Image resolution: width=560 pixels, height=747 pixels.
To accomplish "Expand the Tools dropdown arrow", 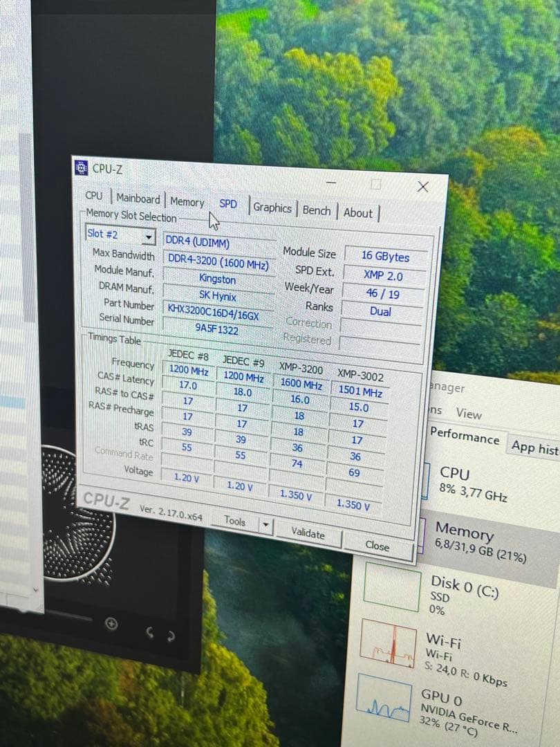I will click(x=264, y=524).
